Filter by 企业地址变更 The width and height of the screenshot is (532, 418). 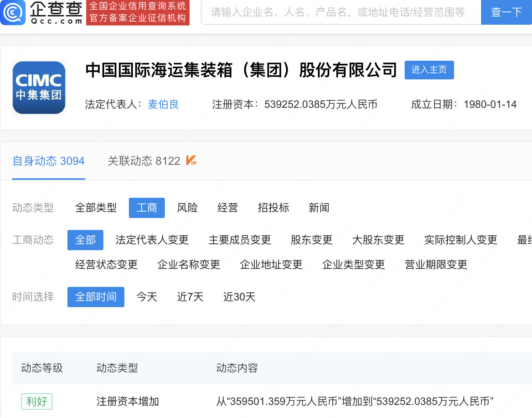coord(271,265)
